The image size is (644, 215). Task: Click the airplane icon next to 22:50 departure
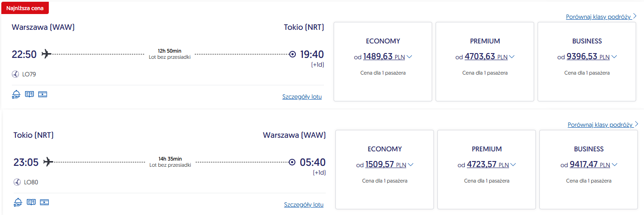click(47, 54)
